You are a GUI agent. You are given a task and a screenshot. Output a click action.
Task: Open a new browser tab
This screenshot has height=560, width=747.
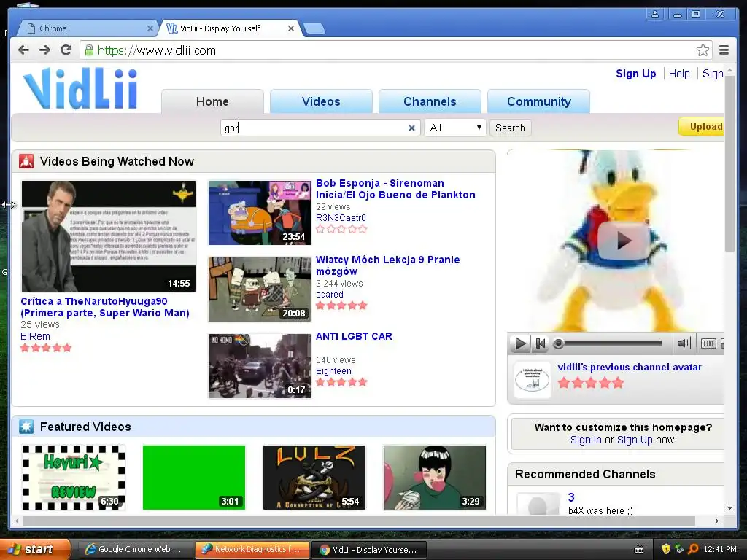pos(314,29)
